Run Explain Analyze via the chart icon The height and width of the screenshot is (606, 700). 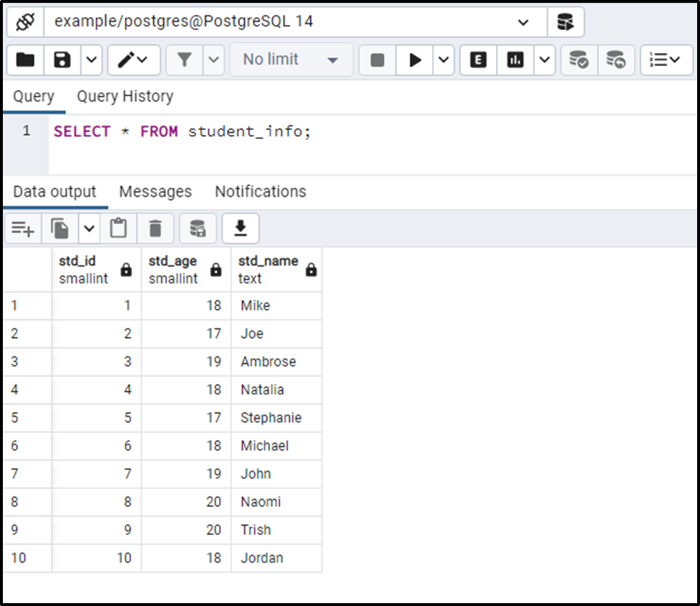(x=515, y=60)
